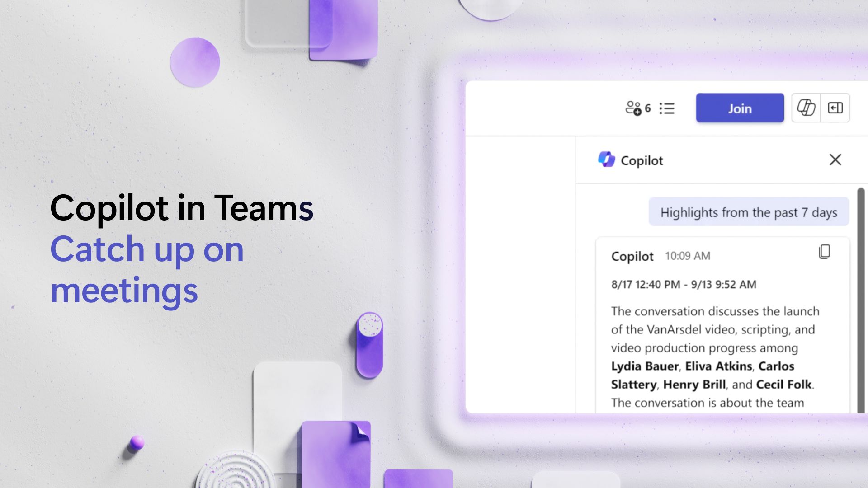
Task: Click Highlights from the past 7 days
Action: (x=748, y=212)
